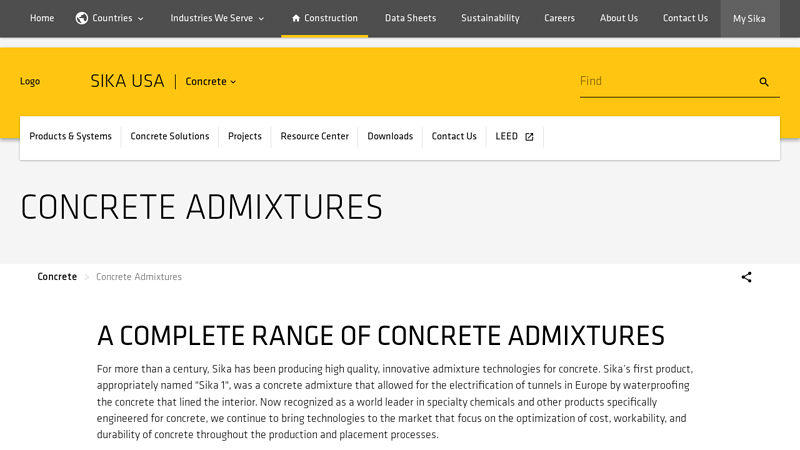Screen dimensions: 800x450
Task: Click the home icon beside Construction
Action: tap(296, 18)
